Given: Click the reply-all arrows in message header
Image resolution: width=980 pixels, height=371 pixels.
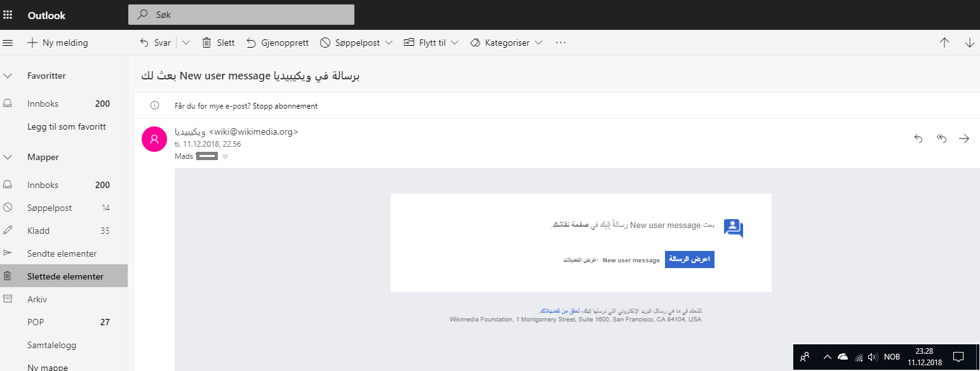Looking at the screenshot, I should click(x=941, y=138).
